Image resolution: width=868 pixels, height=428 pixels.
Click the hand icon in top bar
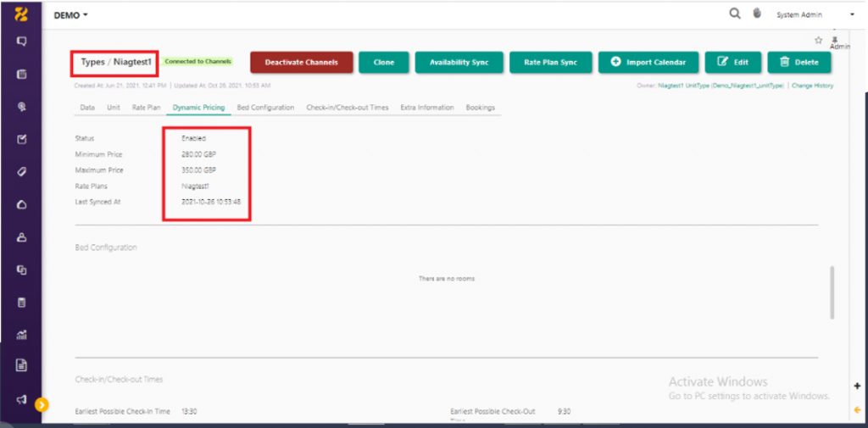757,14
